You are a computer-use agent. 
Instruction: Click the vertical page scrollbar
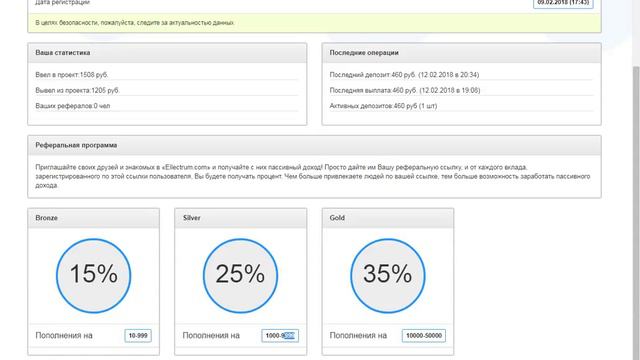click(x=636, y=212)
